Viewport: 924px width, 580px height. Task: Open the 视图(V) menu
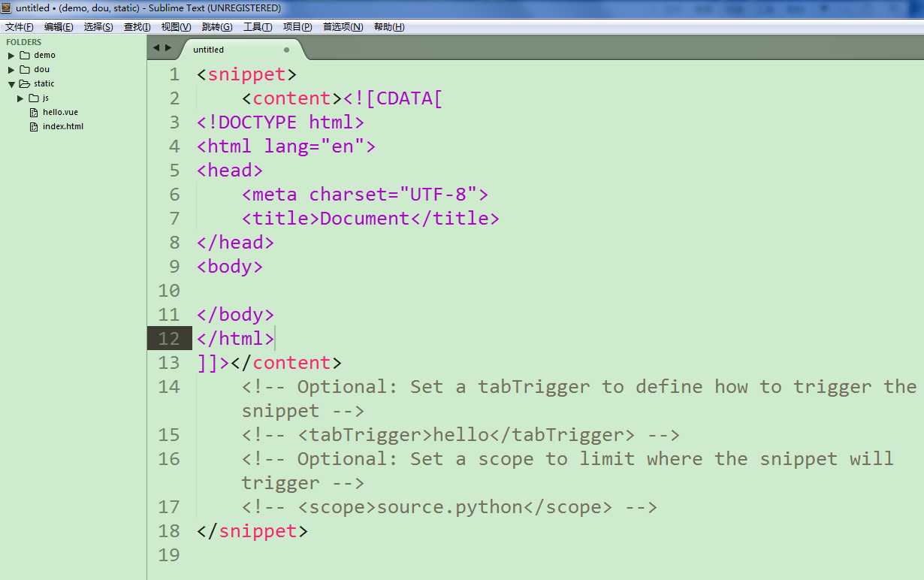coord(176,27)
